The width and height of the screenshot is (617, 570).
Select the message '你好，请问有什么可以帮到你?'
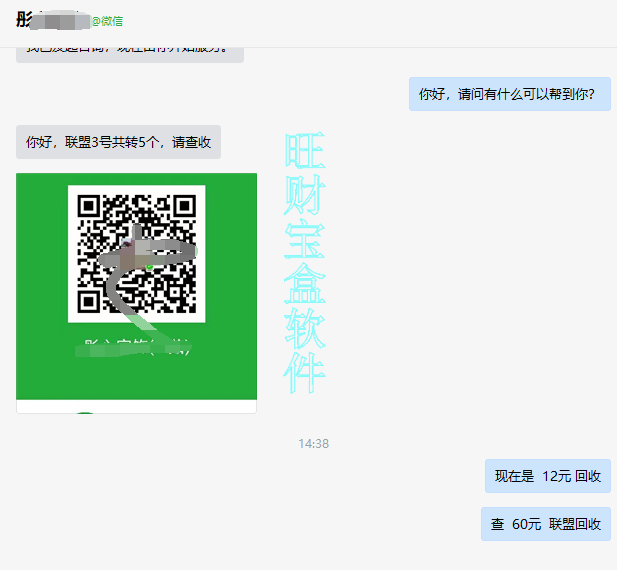509,94
